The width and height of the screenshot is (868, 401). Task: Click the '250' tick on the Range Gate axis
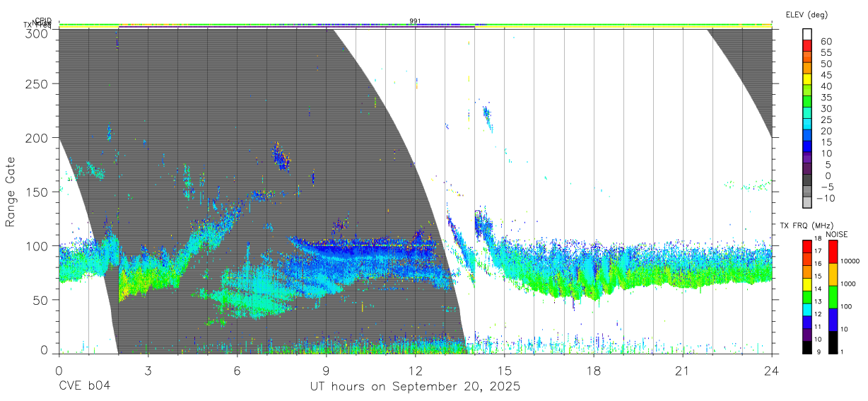pyautogui.click(x=37, y=83)
